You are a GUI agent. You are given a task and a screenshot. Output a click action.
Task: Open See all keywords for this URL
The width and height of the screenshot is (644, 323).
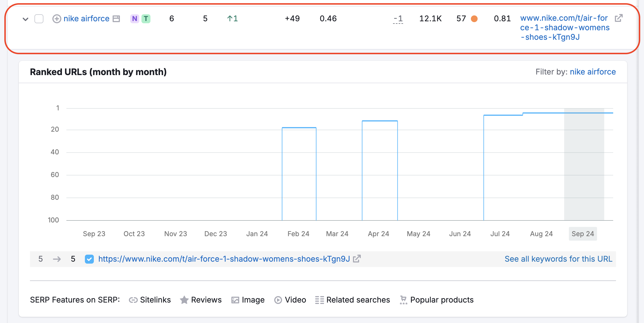click(559, 259)
